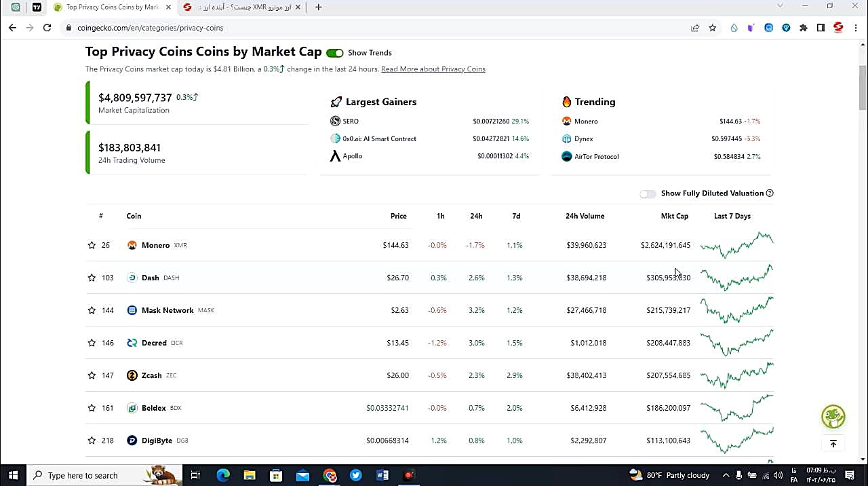Sort table by 24h column
868x486 pixels.
(x=476, y=216)
